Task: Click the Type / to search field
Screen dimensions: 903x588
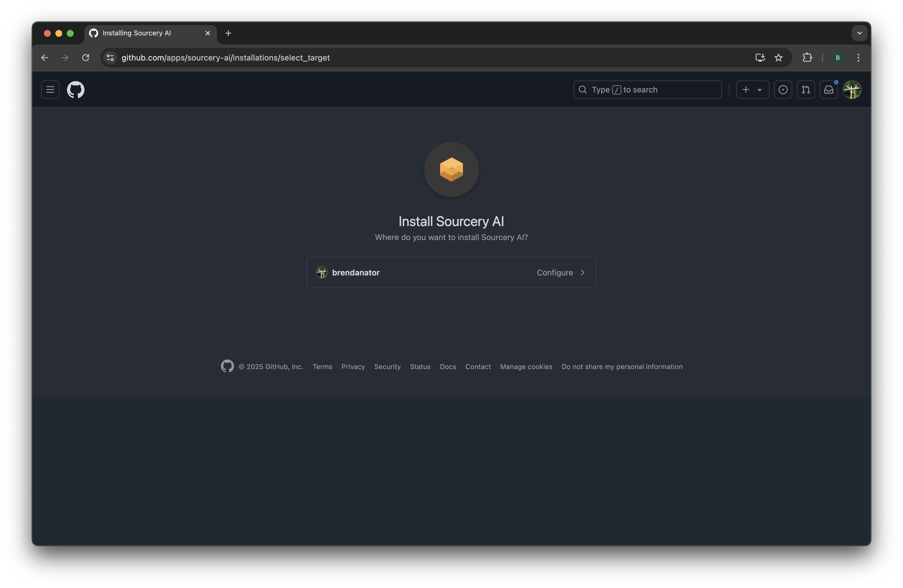Action: click(x=647, y=90)
